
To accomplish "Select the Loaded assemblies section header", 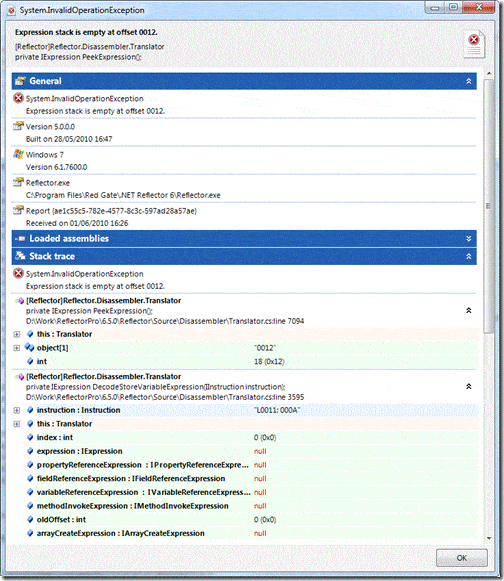I will (244, 239).
